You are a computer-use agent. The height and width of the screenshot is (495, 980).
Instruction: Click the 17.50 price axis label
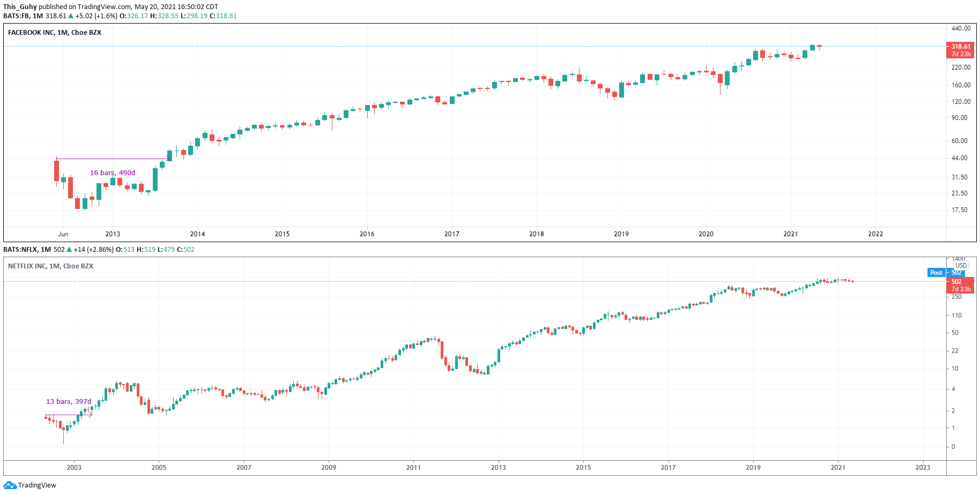(960, 210)
